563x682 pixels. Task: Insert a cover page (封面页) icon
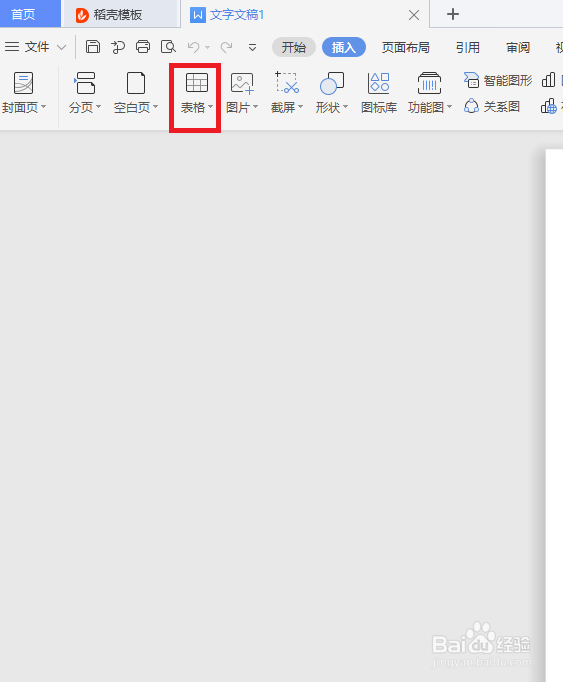coord(23,83)
